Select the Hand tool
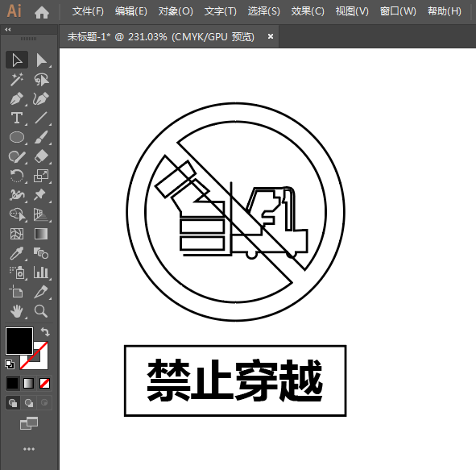This screenshot has width=476, height=470. click(17, 311)
